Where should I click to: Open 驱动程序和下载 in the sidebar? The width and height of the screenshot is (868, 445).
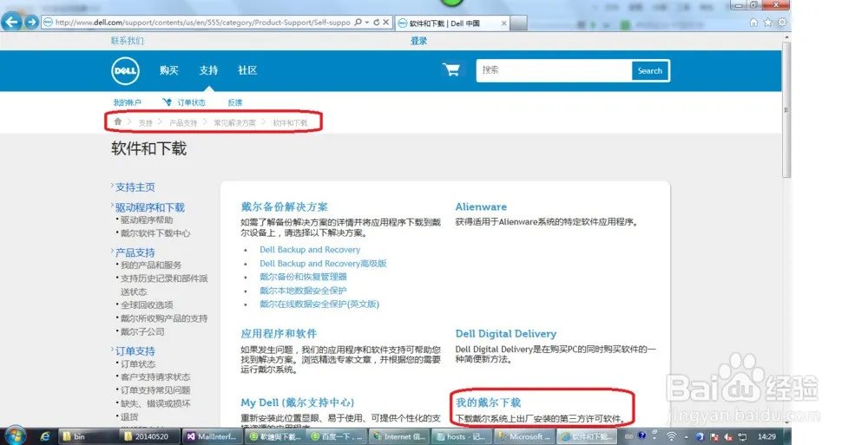[150, 207]
